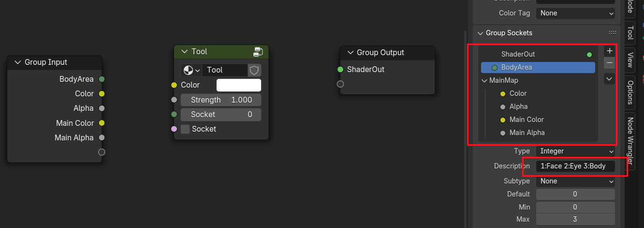
Task: Switch to the Node Wrangler tab
Action: tap(630, 140)
